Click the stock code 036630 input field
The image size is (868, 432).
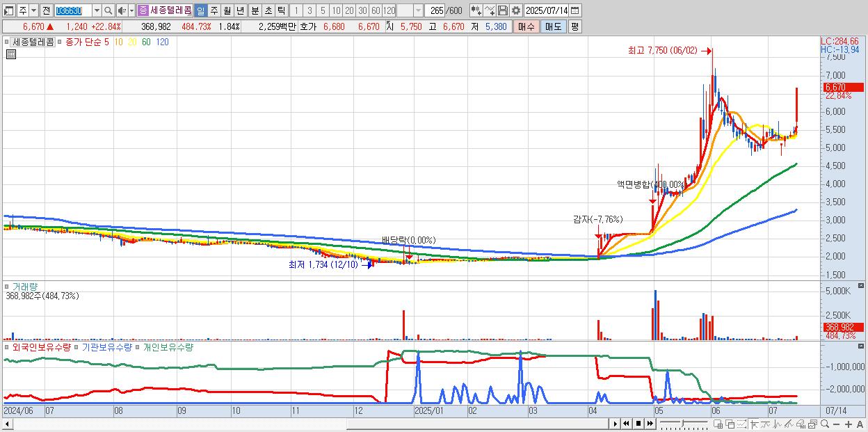[73, 10]
